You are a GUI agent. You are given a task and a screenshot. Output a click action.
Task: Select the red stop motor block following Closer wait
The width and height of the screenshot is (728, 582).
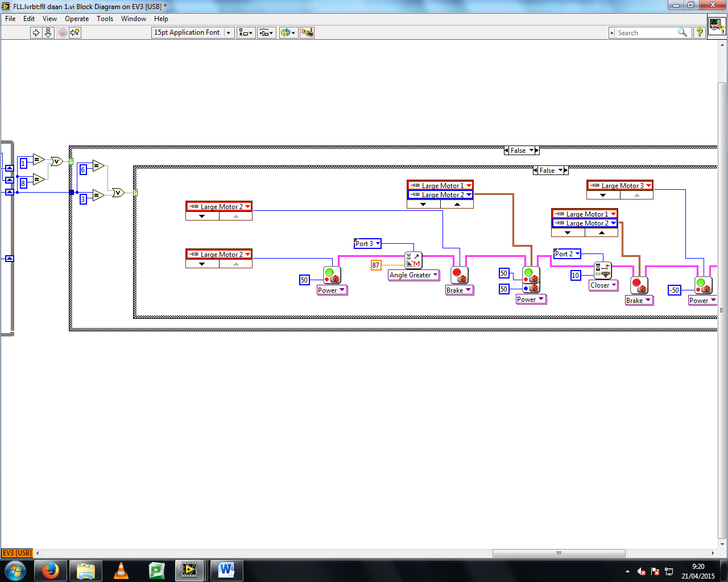pyautogui.click(x=639, y=285)
